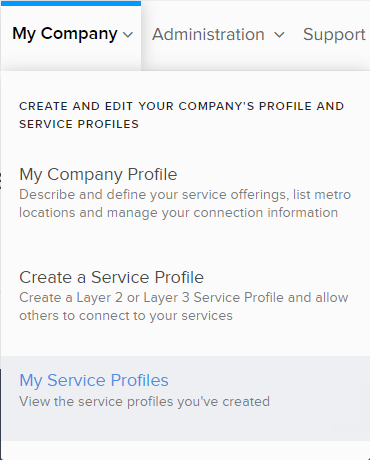
Task: Open the Administration menu label
Action: [x=208, y=34]
